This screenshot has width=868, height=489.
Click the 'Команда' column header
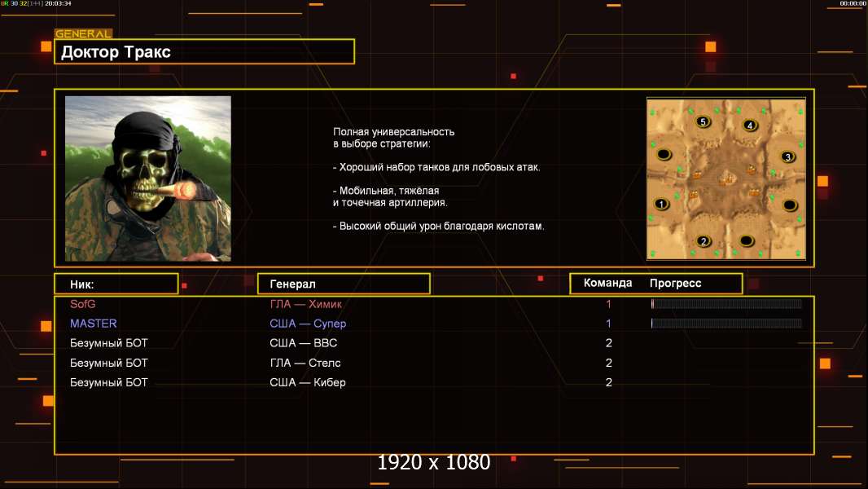[x=607, y=283]
